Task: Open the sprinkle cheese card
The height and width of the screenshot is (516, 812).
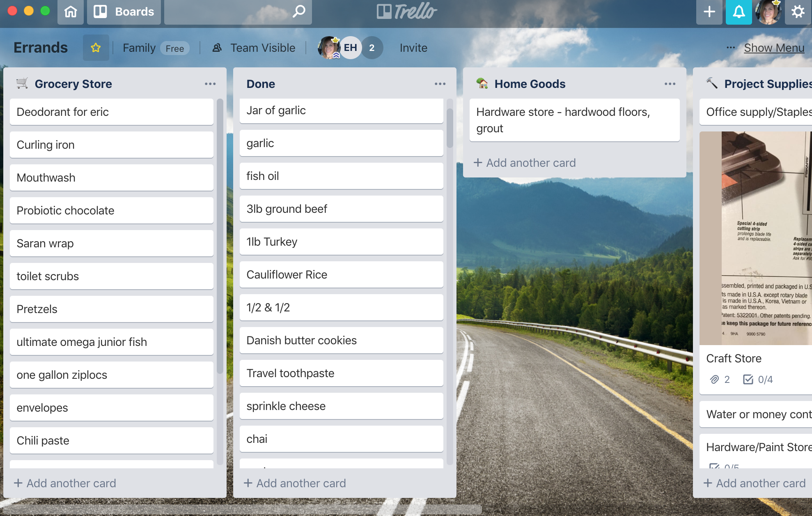Action: pos(342,406)
